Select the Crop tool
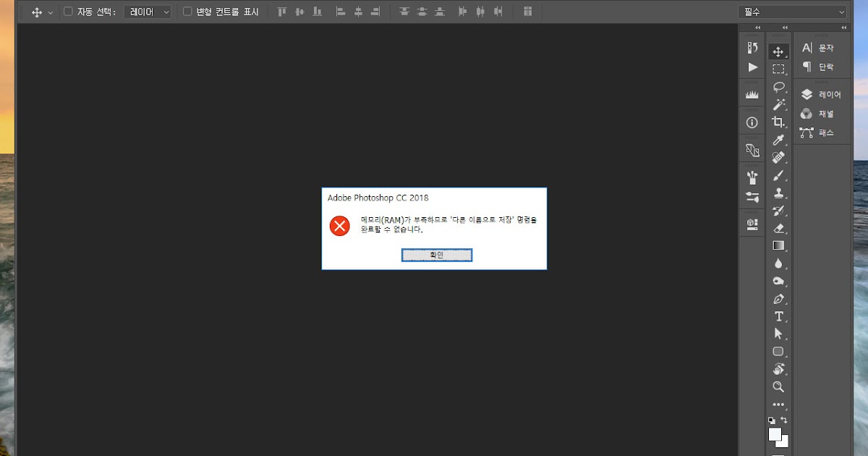 tap(778, 122)
